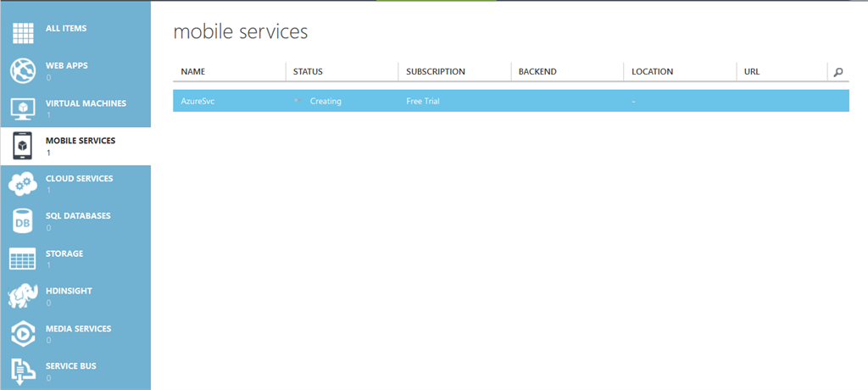Open ALL ITEMS in sidebar
The image size is (868, 390).
[66, 28]
